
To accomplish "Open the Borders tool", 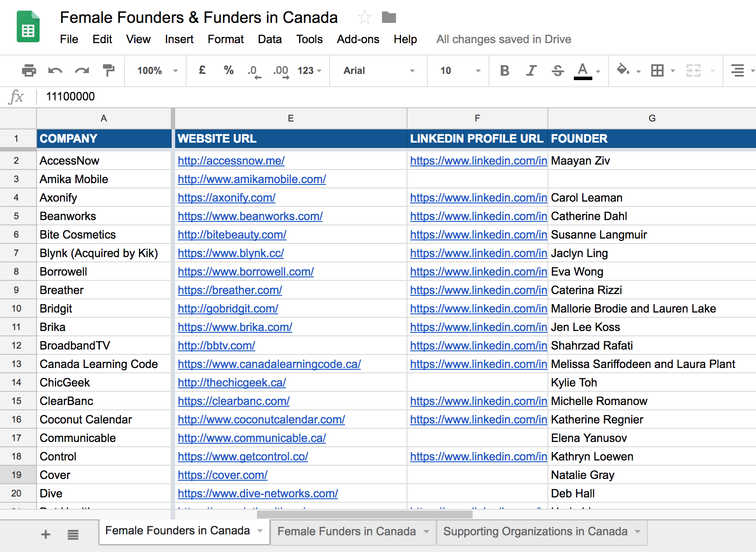I will pos(657,70).
